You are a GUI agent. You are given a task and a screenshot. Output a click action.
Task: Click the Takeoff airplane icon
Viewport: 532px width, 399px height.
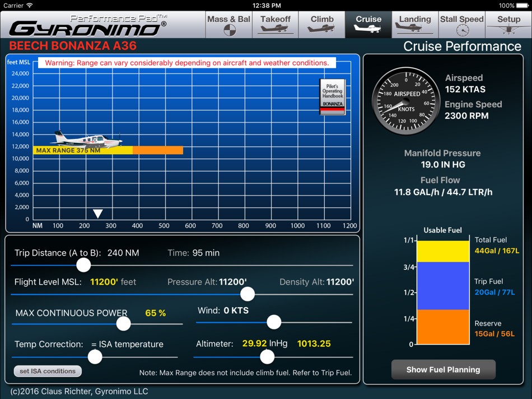coord(275,29)
